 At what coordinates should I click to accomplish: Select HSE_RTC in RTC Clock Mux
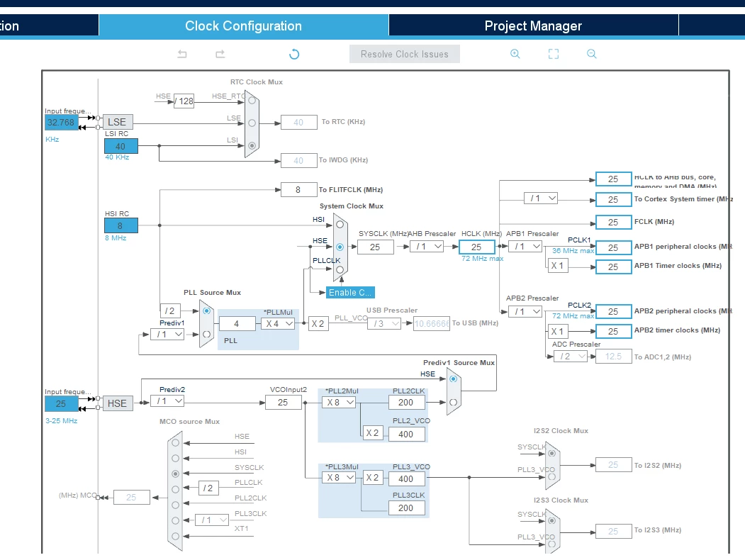pyautogui.click(x=252, y=100)
